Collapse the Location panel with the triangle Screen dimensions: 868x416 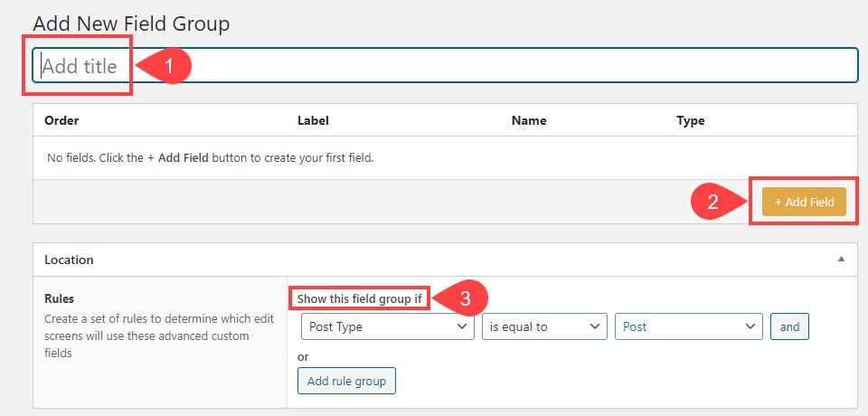point(841,260)
